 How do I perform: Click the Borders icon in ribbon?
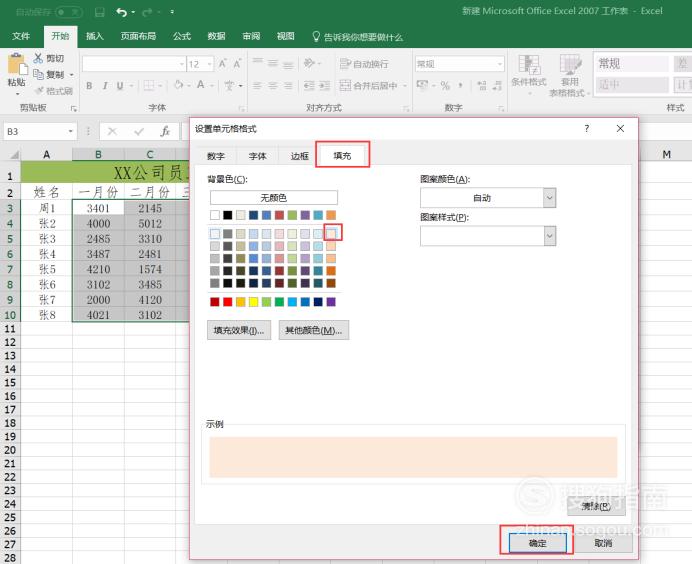click(149, 85)
